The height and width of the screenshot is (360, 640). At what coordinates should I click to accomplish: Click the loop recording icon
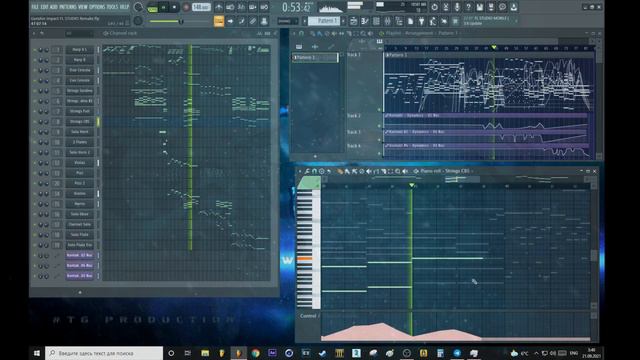click(x=264, y=7)
